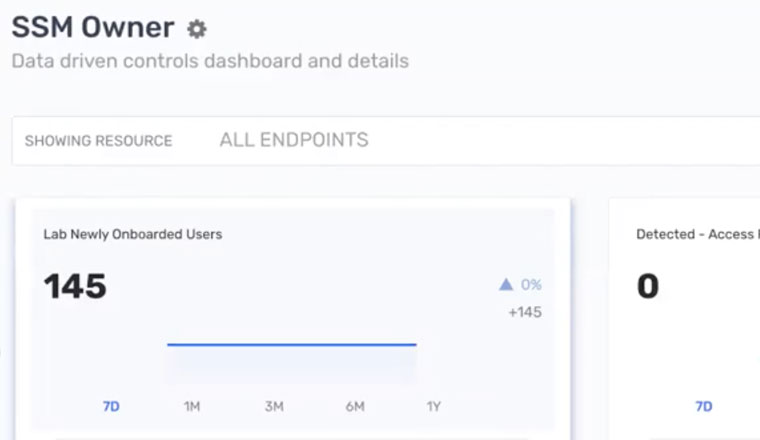Click the blue upward trend triangle icon

[x=506, y=285]
